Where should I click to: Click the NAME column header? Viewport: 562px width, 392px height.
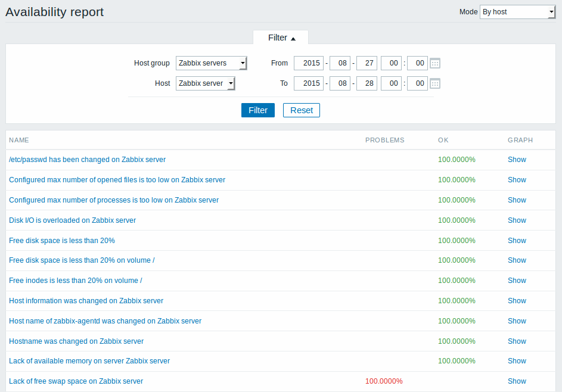(19, 140)
